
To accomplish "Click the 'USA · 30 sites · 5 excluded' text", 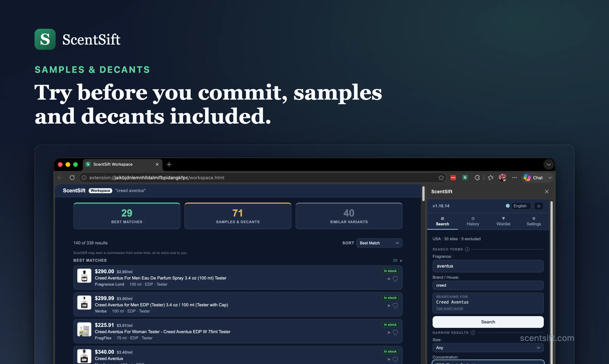I will pos(457,239).
